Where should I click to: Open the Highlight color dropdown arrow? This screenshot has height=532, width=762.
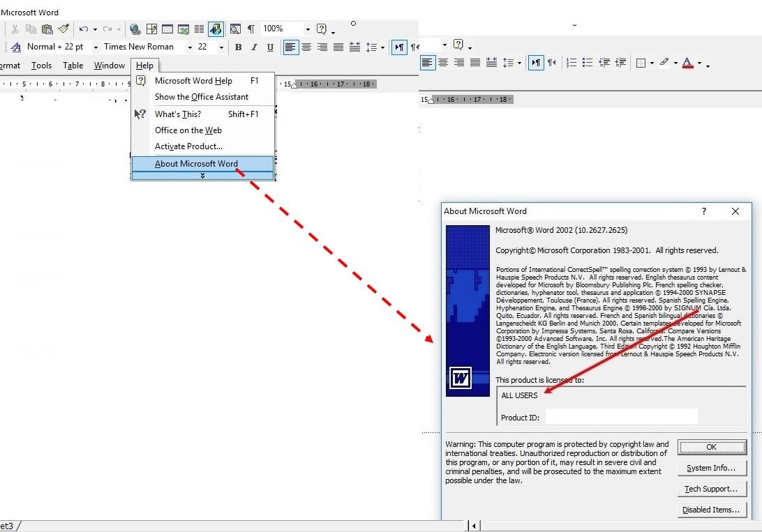[675, 63]
